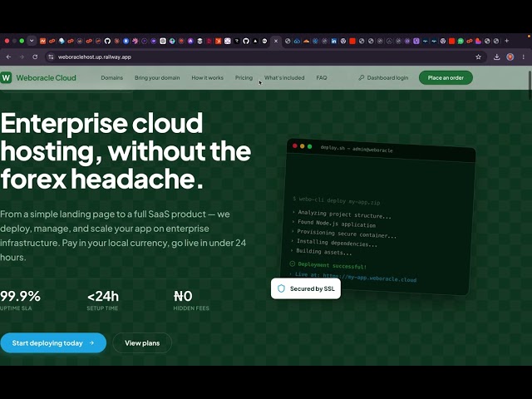The height and width of the screenshot is (399, 532).
Task: Click the Place an order button
Action: [446, 77]
